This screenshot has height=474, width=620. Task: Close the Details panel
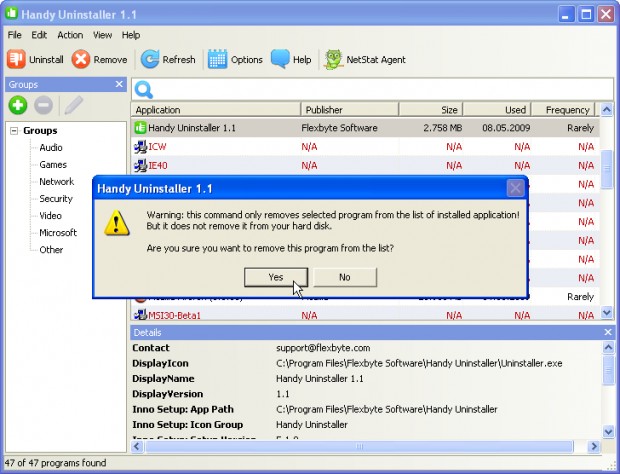(608, 332)
